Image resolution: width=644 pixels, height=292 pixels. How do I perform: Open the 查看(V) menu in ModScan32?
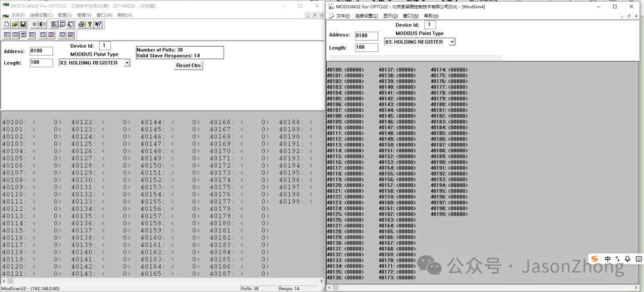84,15
